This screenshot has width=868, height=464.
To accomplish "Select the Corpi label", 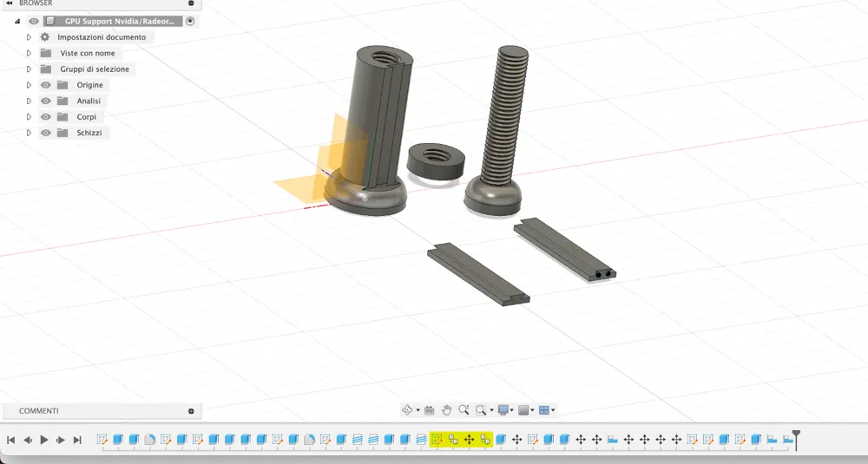I will coord(86,117).
